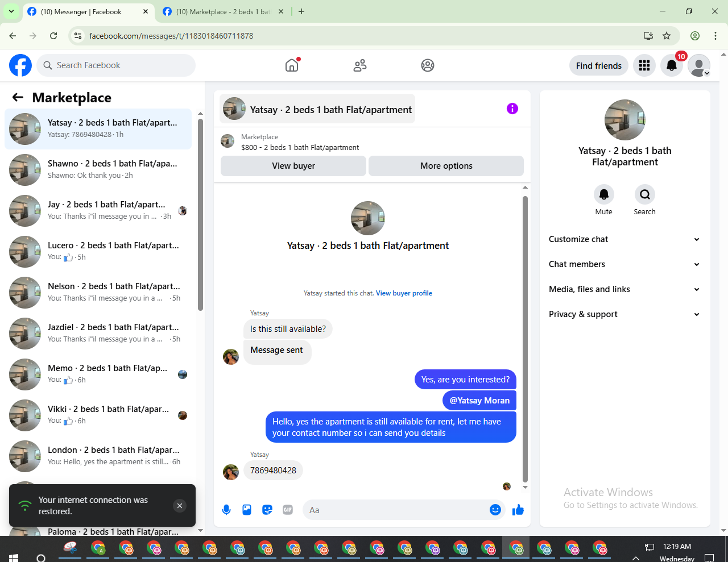Open the Yatsay conversation in the list
This screenshot has height=562, width=728.
click(x=98, y=129)
